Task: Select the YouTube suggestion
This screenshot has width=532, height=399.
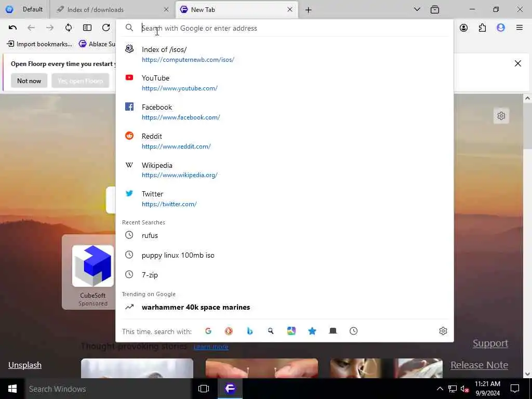Action: point(284,83)
